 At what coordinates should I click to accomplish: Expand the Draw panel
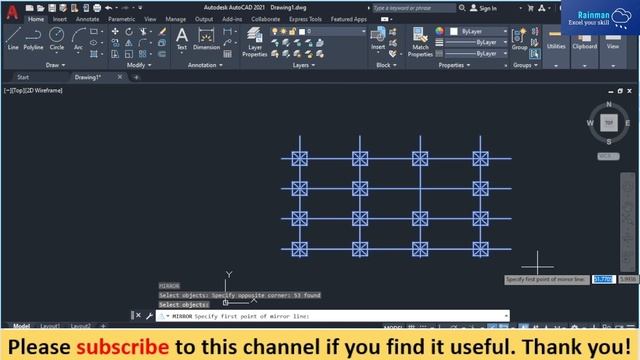(55, 65)
